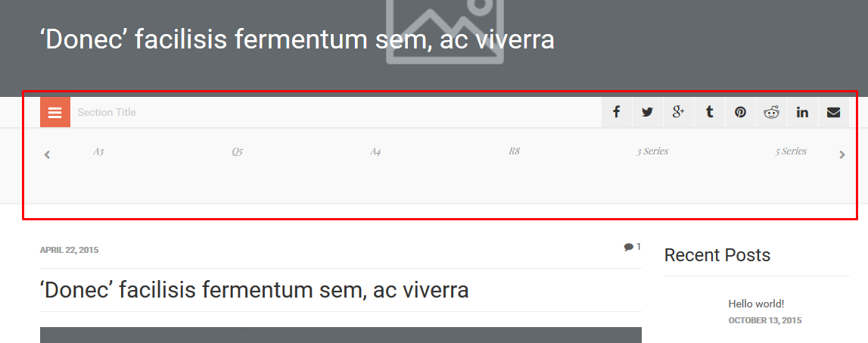Open the orange hamburger section menu

54,112
